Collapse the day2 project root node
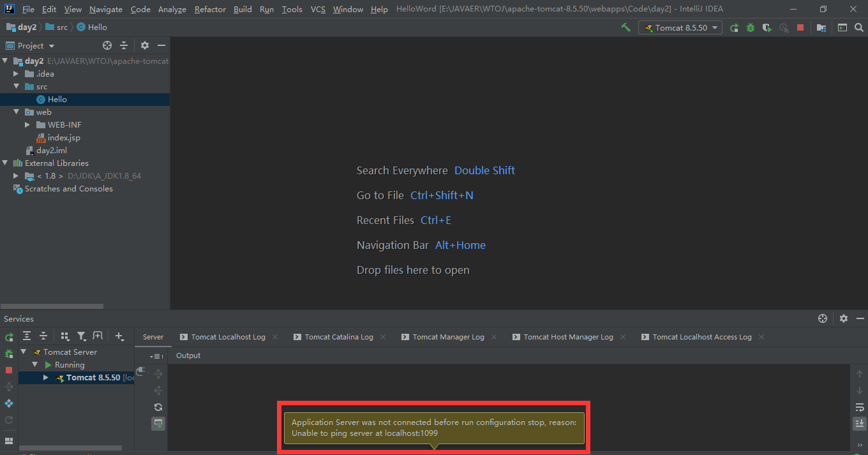Image resolution: width=868 pixels, height=455 pixels. click(6, 61)
